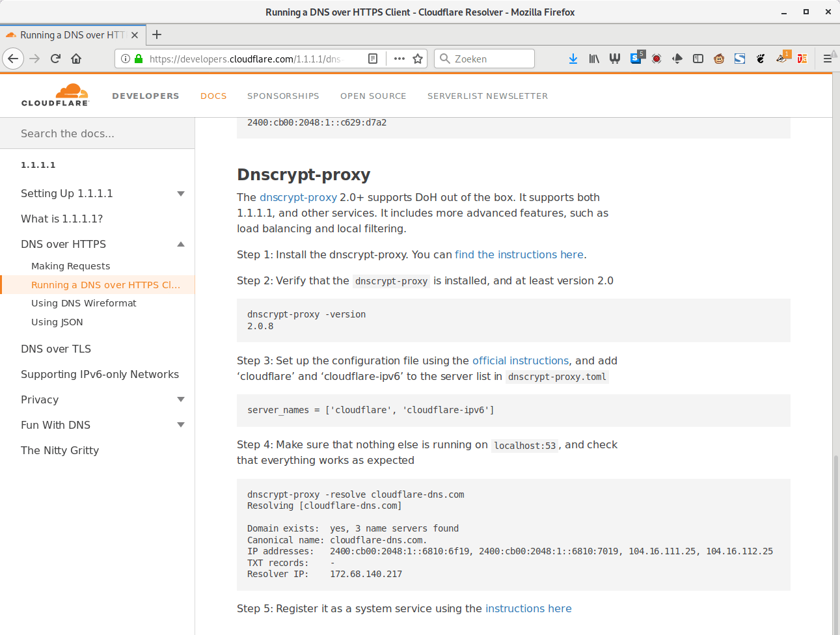Reload the current page
The height and width of the screenshot is (635, 840).
(55, 59)
